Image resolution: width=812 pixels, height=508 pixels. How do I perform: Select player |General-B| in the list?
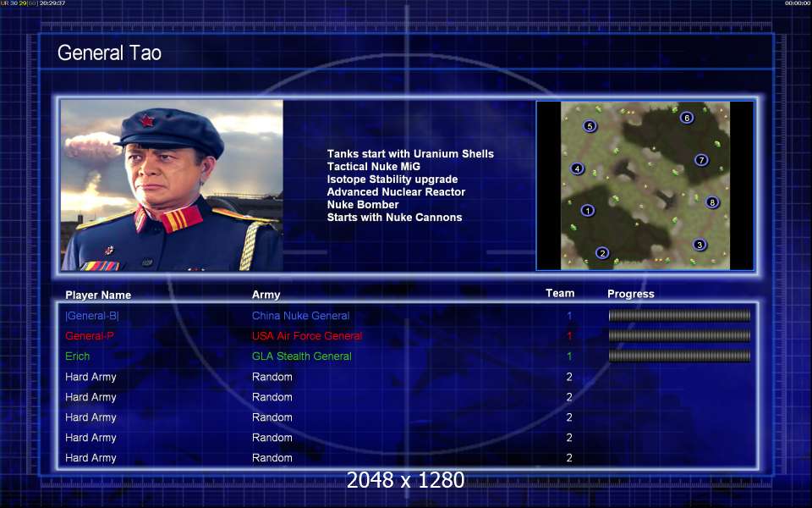91,316
